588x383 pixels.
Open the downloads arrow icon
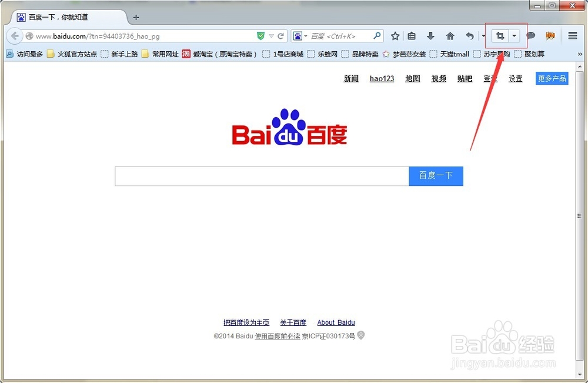[430, 36]
